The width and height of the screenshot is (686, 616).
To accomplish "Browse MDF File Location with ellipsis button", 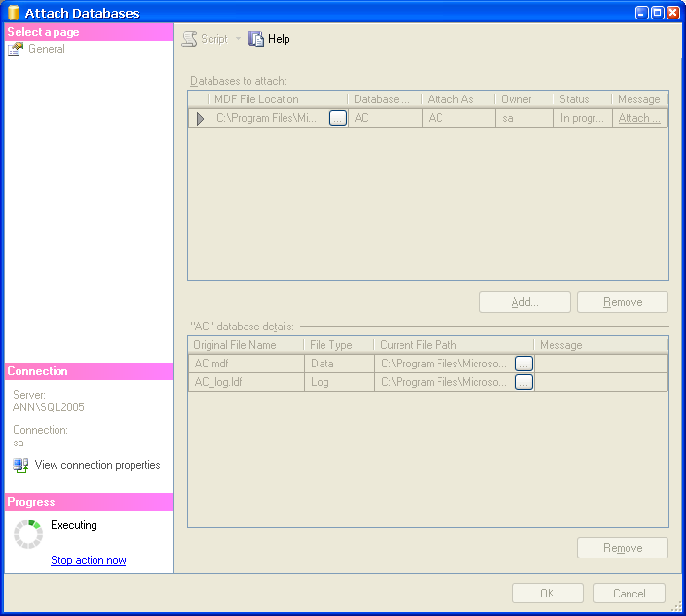I will click(337, 118).
